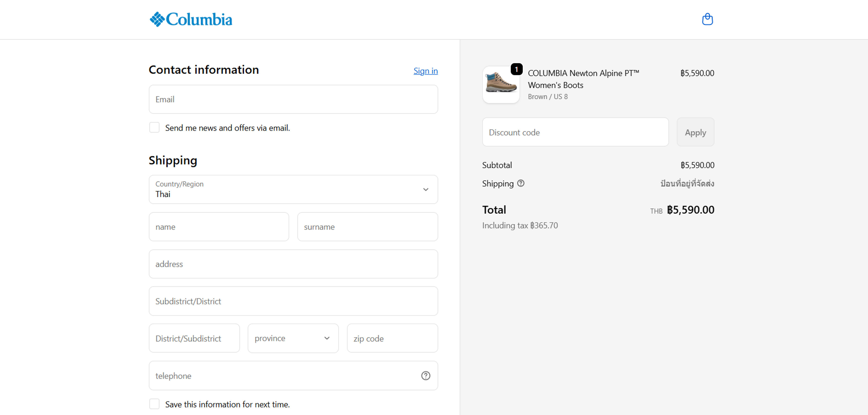Expand the province dropdown
Screen dimensions: 868x415
click(293, 338)
